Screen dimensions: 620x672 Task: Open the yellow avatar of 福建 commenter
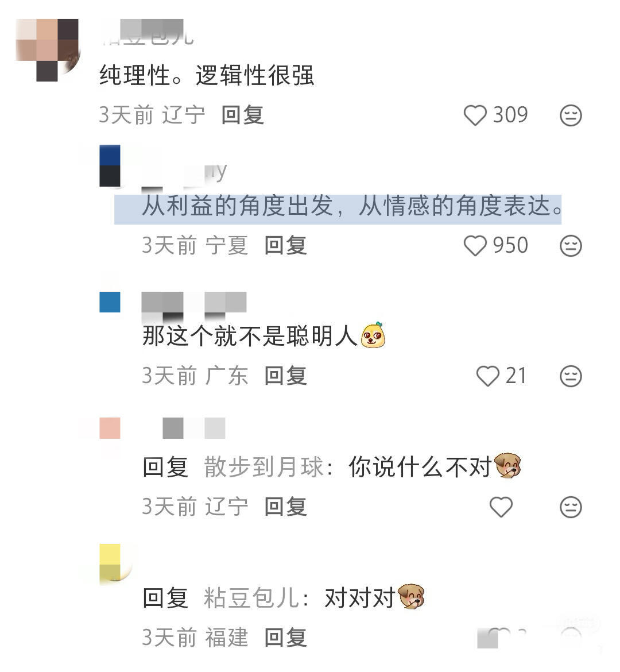click(x=111, y=565)
